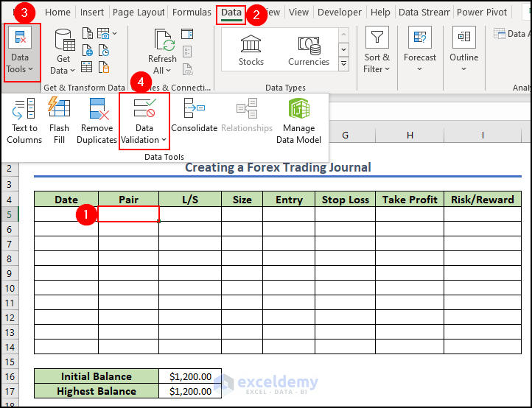This screenshot has height=408, width=532.
Task: Switch to the Insert tab
Action: [92, 13]
